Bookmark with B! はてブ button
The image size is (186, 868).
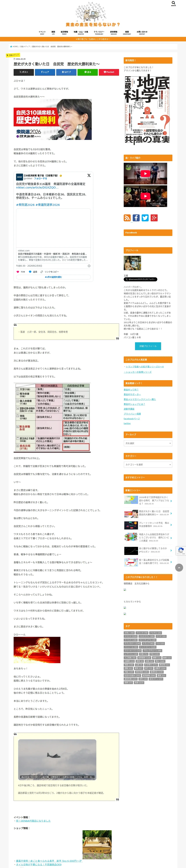[66, 72]
